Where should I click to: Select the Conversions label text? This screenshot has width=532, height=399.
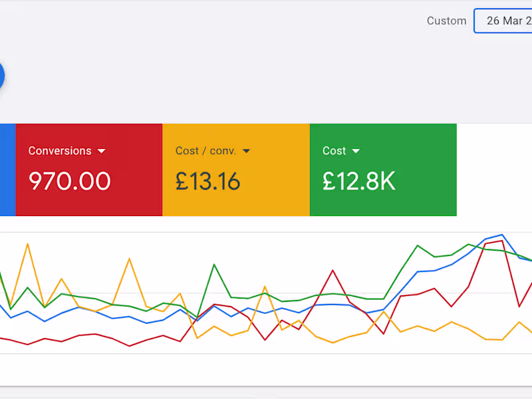[x=60, y=151]
